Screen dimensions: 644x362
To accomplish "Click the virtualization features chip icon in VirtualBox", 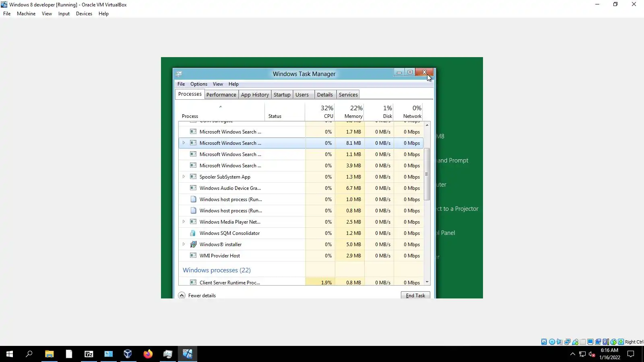I will click(605, 342).
